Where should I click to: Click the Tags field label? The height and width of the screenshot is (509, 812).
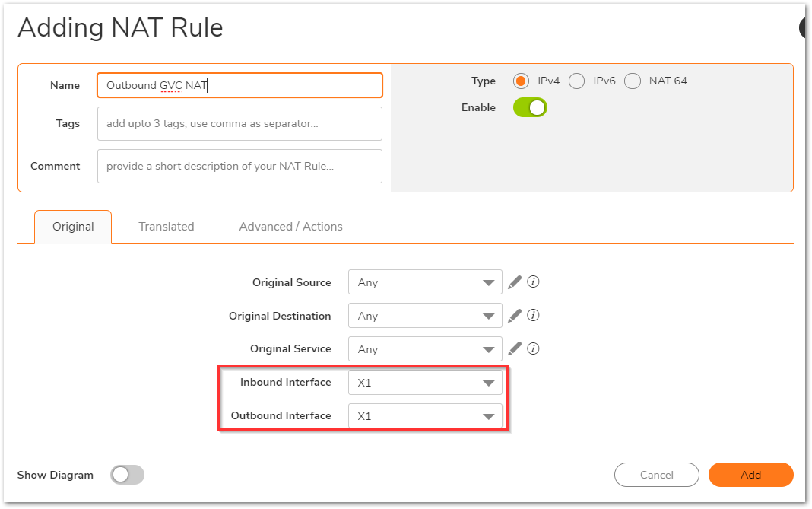(68, 123)
